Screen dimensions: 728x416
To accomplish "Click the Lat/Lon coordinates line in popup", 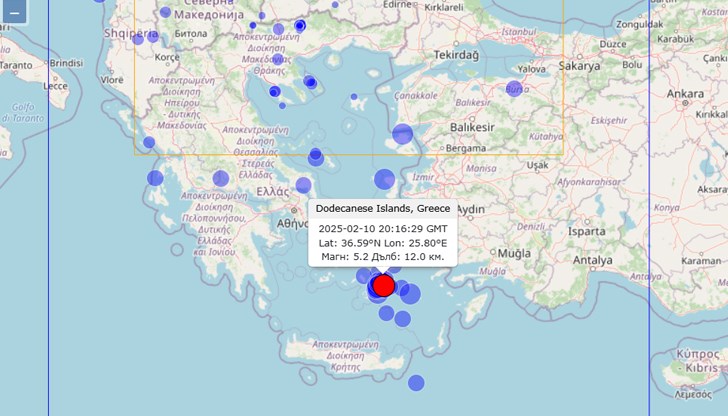I will (x=383, y=242).
